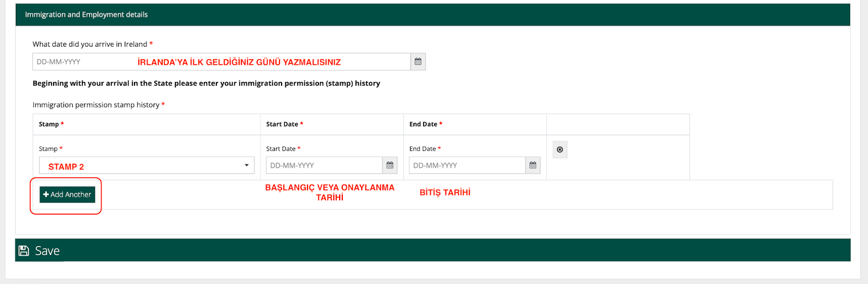Focus the arrival date in Ireland field
This screenshot has height=284, width=868.
221,62
